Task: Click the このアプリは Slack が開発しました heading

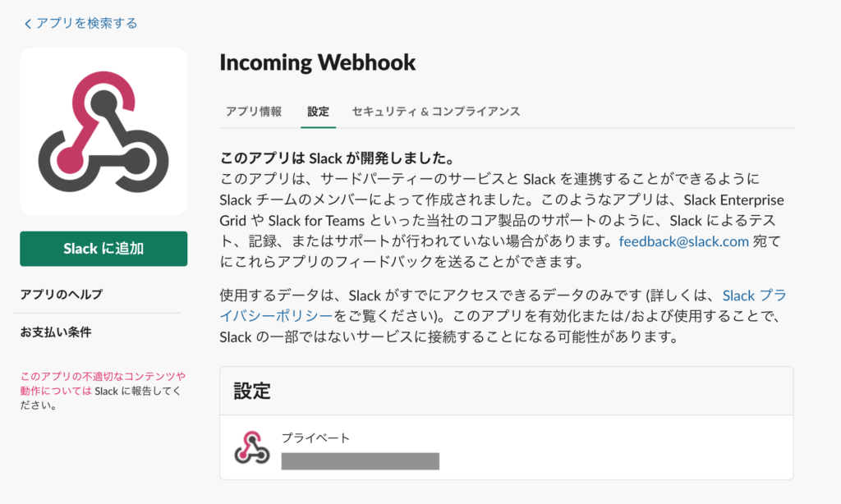Action: click(x=338, y=158)
